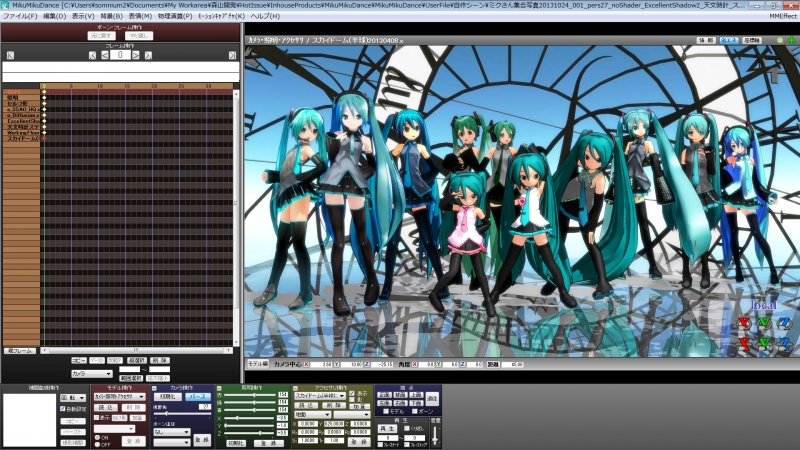Click the Y move gizmo icon
Screen dimensions: 800x450
[764, 343]
